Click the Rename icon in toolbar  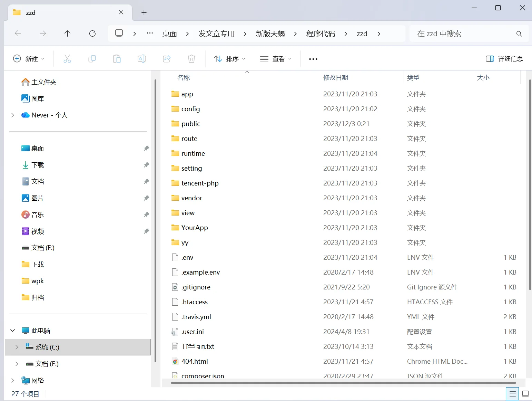(x=142, y=59)
